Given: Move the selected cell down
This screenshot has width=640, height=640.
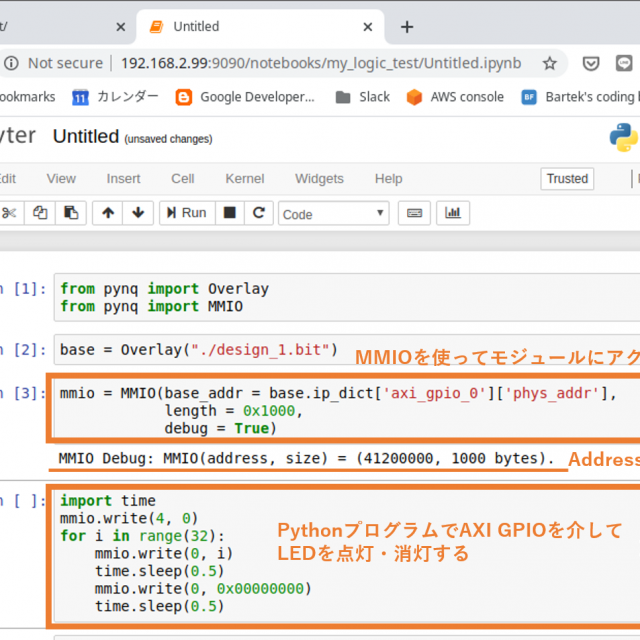Looking at the screenshot, I should 137,213.
